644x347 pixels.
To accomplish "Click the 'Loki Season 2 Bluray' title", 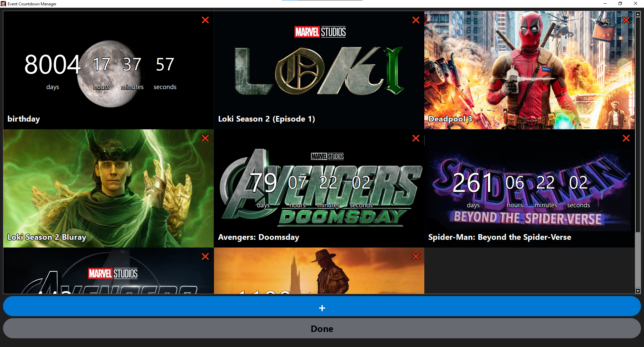I will coord(47,237).
